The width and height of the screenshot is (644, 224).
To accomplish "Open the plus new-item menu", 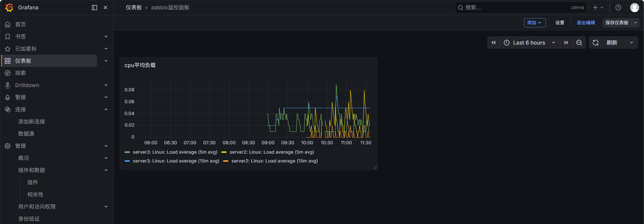I will click(598, 8).
